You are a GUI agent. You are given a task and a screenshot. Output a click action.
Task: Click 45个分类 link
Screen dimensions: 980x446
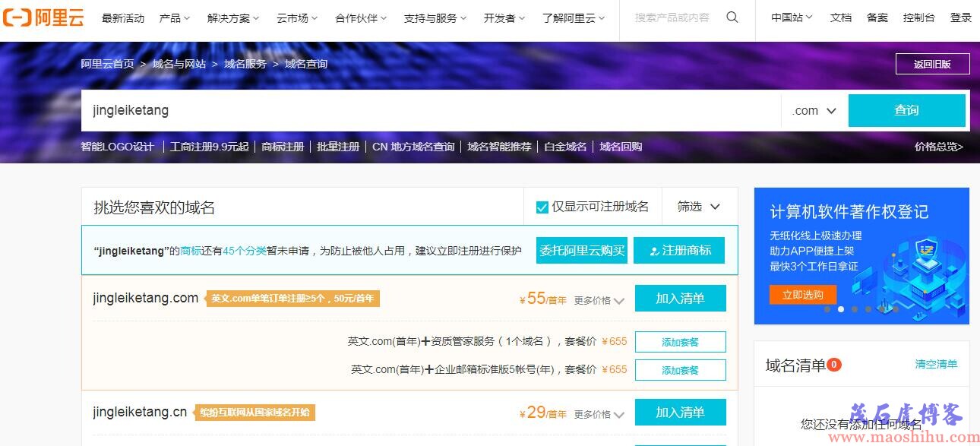pos(245,251)
